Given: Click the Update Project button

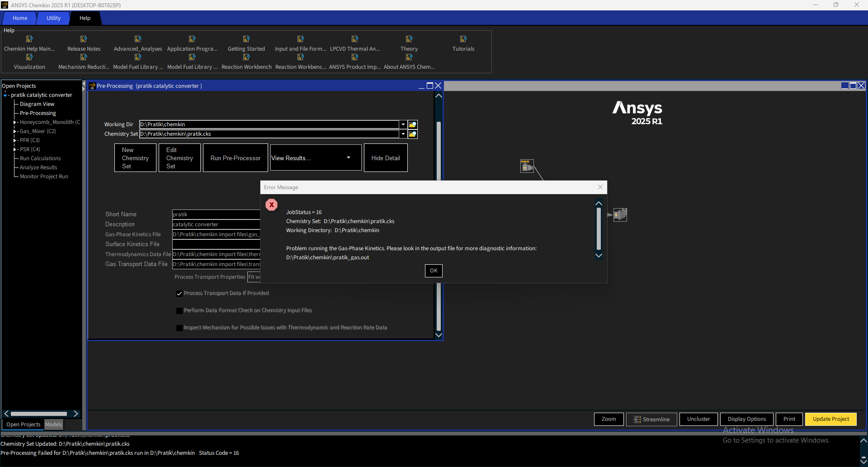Looking at the screenshot, I should (830, 419).
